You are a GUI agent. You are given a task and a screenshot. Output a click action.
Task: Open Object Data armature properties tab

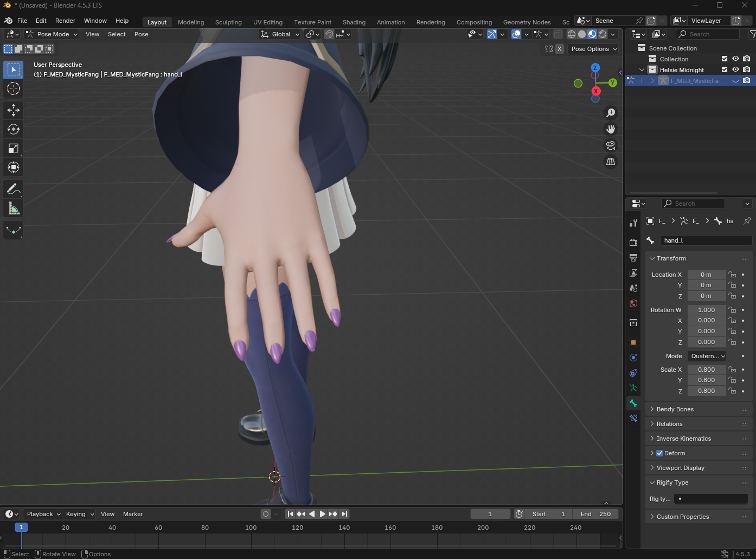[x=633, y=388]
